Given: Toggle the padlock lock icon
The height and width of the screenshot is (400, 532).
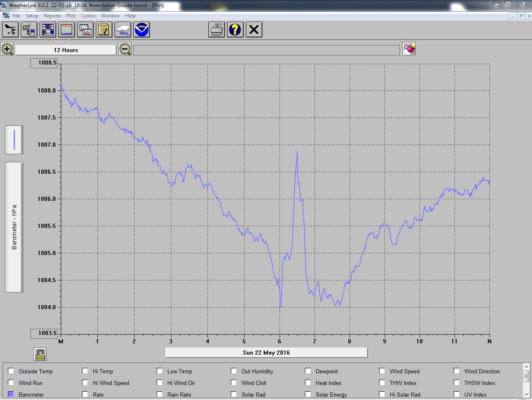Looking at the screenshot, I should click(x=40, y=354).
